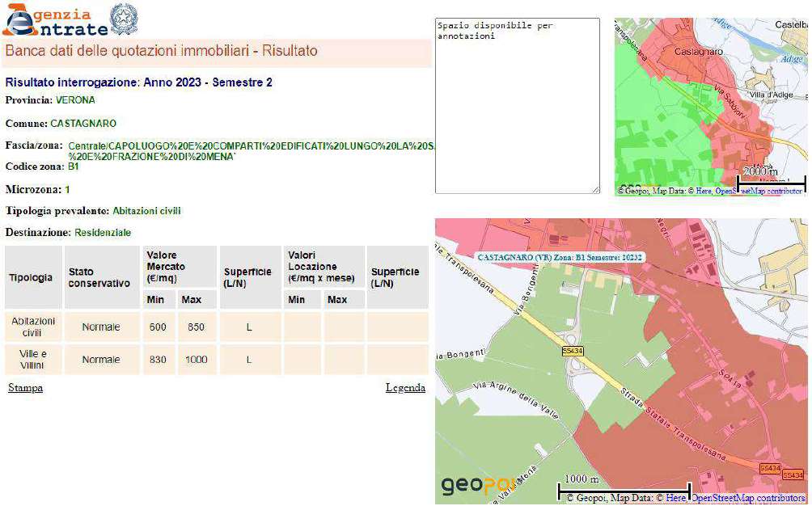Click the Agenzia Entrate logo
This screenshot has height=506, width=812.
pos(55,20)
